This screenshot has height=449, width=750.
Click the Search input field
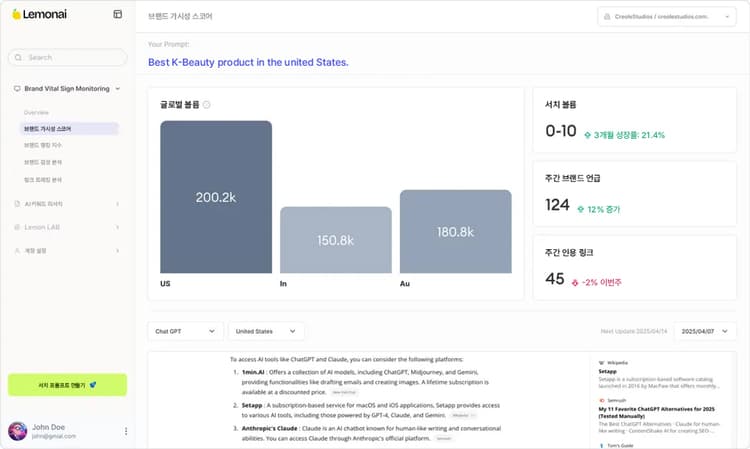click(x=67, y=57)
